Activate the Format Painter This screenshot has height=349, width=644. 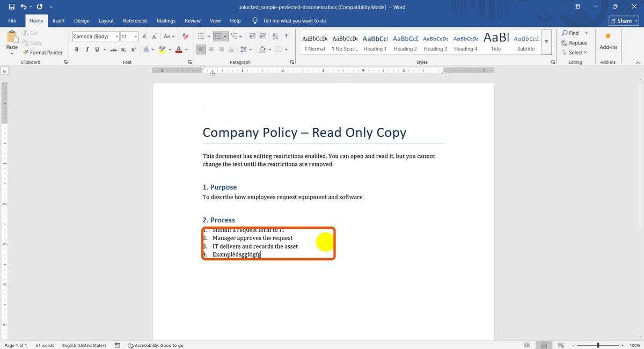point(42,53)
